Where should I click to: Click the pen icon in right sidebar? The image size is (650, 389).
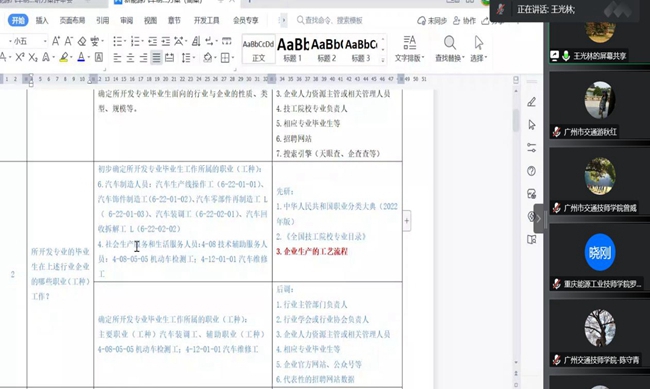[531, 102]
